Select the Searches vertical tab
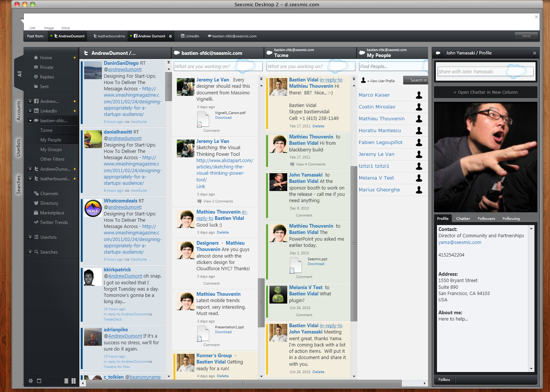The width and height of the screenshot is (550, 392). [19, 185]
